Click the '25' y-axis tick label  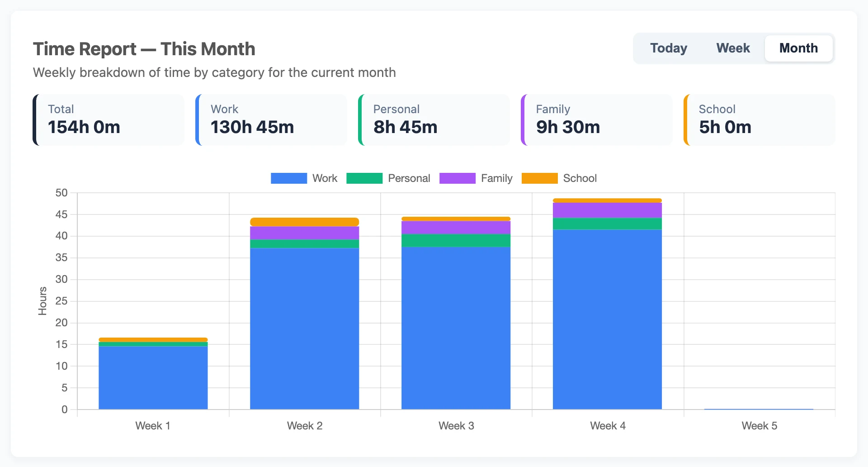click(61, 301)
